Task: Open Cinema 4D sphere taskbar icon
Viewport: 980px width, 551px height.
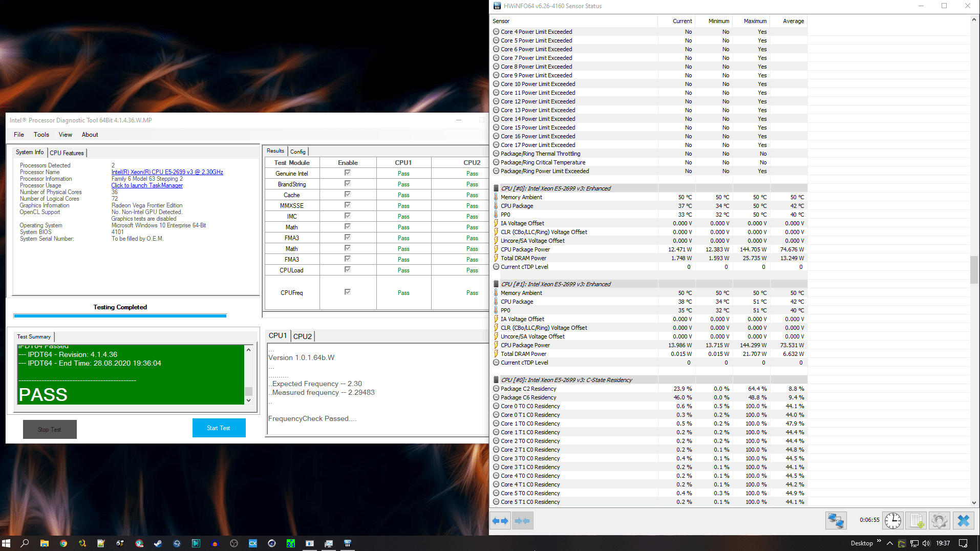Action: pyautogui.click(x=272, y=543)
